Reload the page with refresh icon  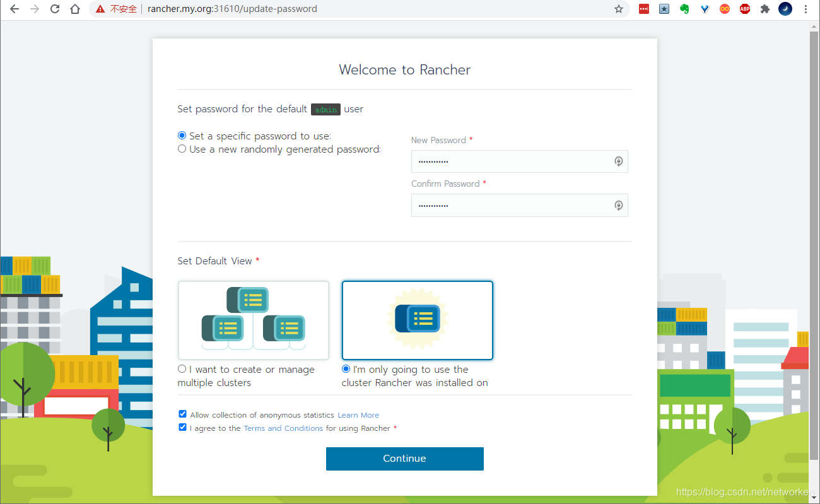coord(55,9)
